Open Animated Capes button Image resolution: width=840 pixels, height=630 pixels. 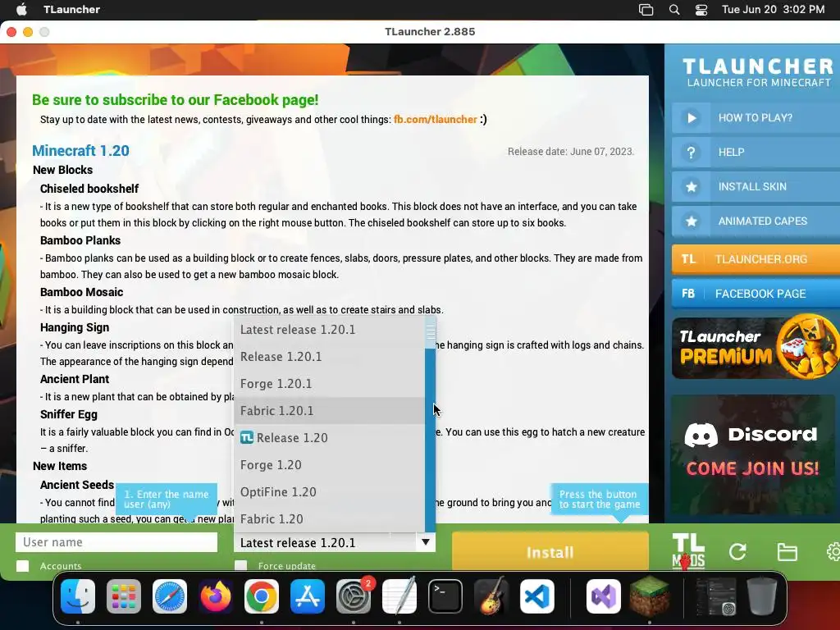click(756, 221)
